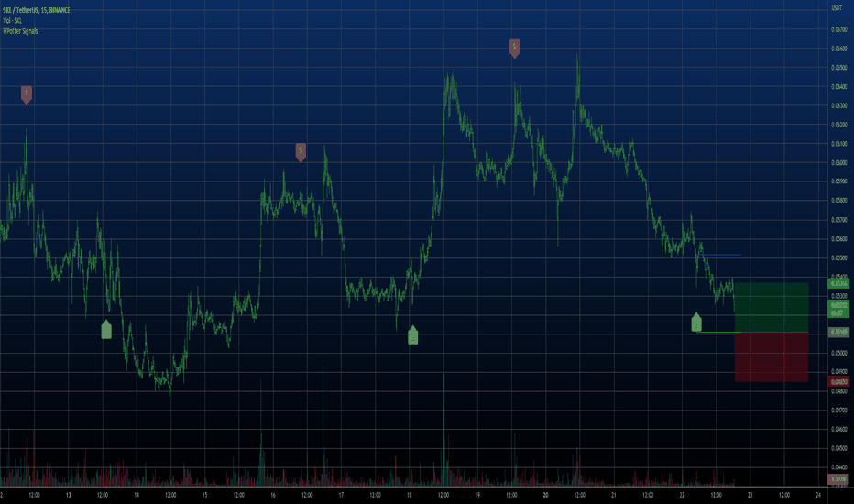Click the sell signal marker near the 12th
Image resolution: width=854 pixels, height=504 pixels.
click(27, 94)
